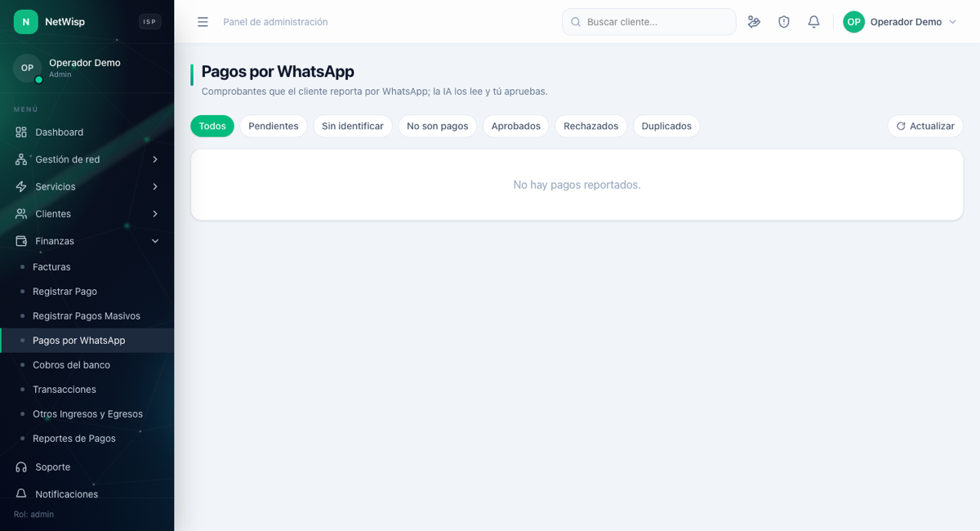Expand Servicios submenu chevron
Image resolution: width=980 pixels, height=531 pixels.
155,186
